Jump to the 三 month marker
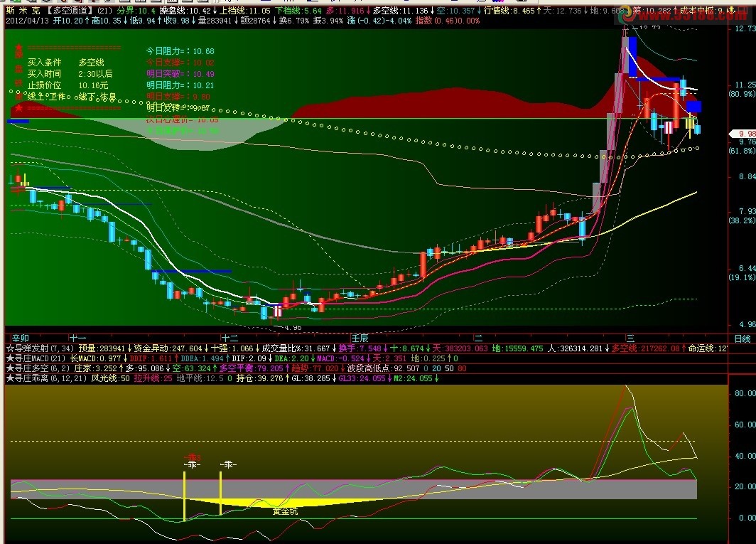The width and height of the screenshot is (756, 544). coord(630,338)
